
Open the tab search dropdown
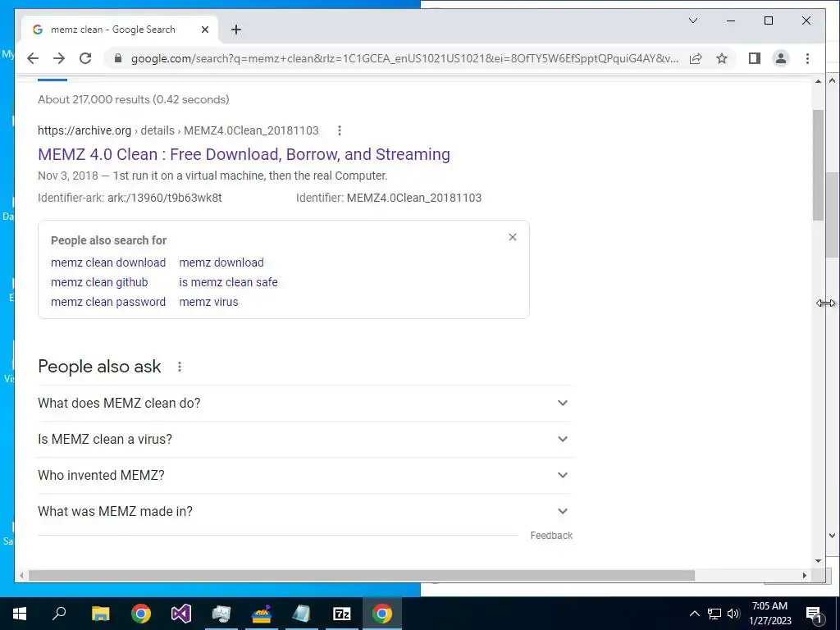coord(692,21)
